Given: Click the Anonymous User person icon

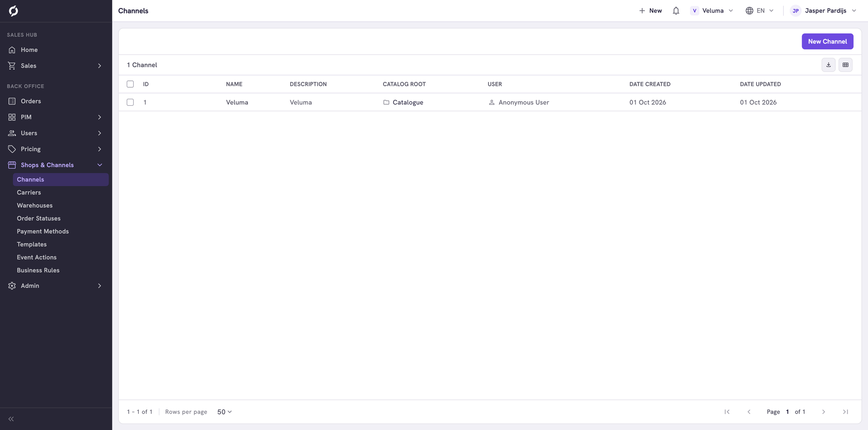Looking at the screenshot, I should (491, 102).
